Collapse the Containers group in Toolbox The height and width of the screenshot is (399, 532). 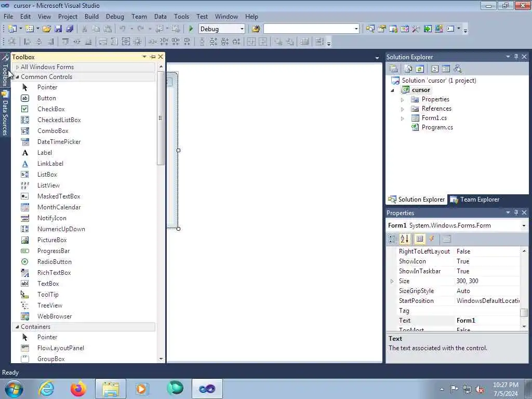click(17, 327)
